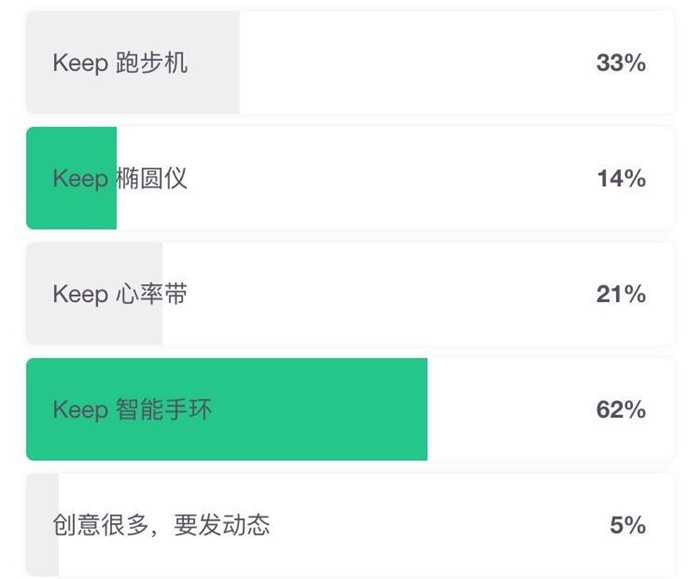Click the 5% result percentage
The width and height of the screenshot is (700, 579).
click(x=628, y=525)
